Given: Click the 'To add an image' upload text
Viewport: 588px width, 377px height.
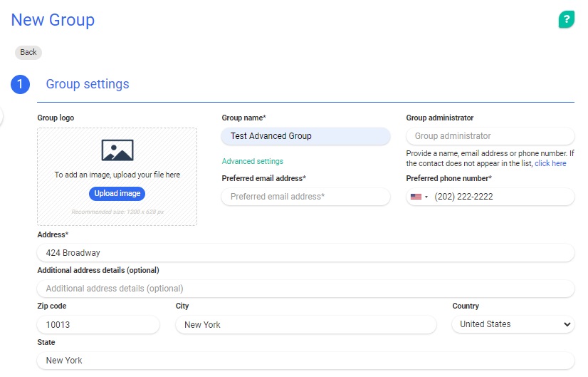Looking at the screenshot, I should (117, 175).
